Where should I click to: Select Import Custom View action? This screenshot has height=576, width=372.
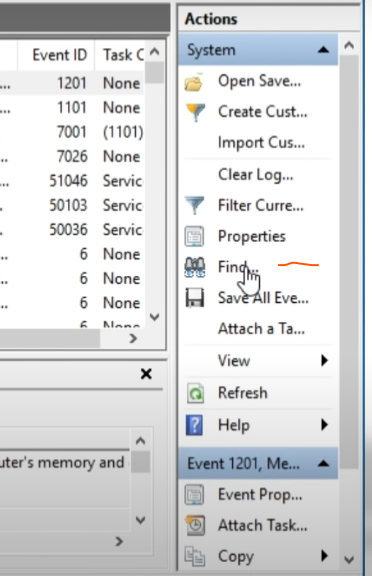tap(261, 143)
